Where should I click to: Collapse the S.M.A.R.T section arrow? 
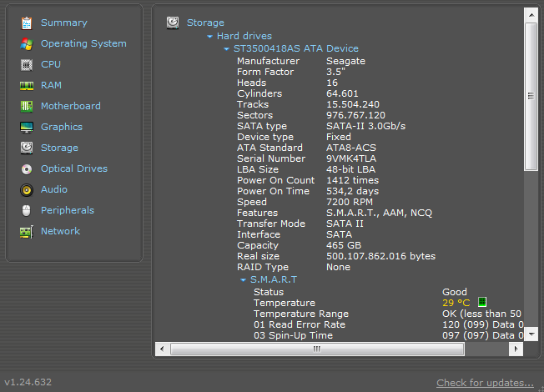point(243,280)
